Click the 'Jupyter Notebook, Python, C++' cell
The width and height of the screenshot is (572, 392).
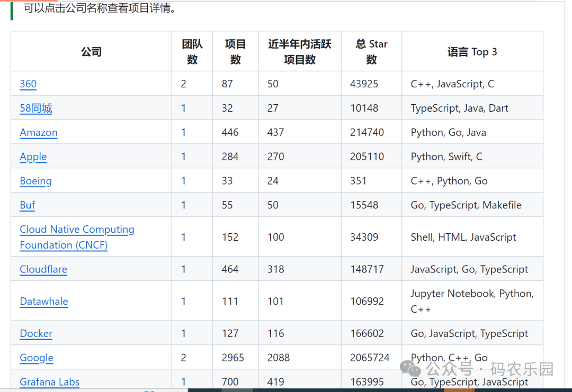coord(472,302)
